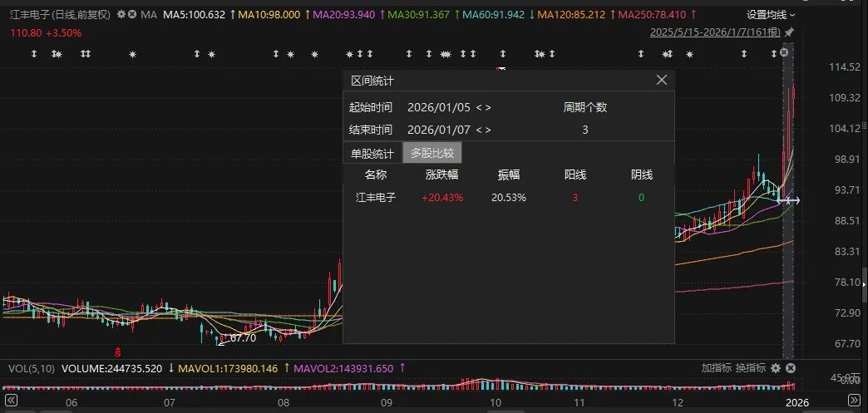Sort by the 阴线 column header
The height and width of the screenshot is (413, 868).
coord(642,175)
